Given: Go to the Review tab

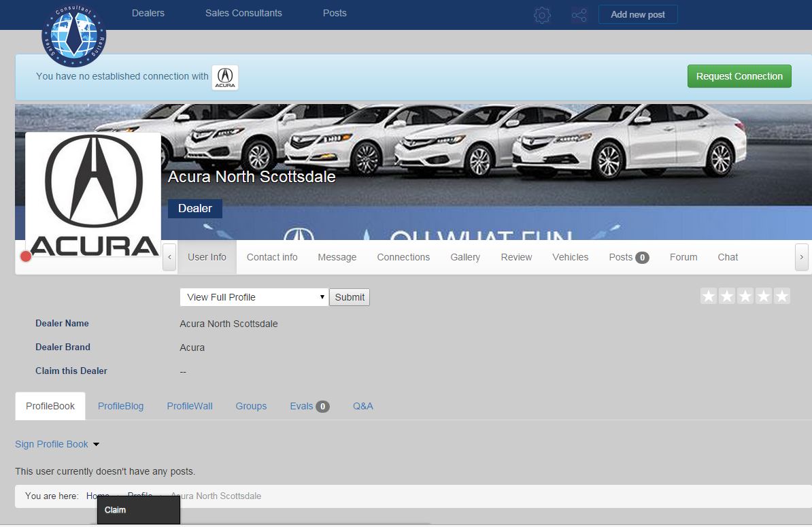Looking at the screenshot, I should (x=516, y=257).
